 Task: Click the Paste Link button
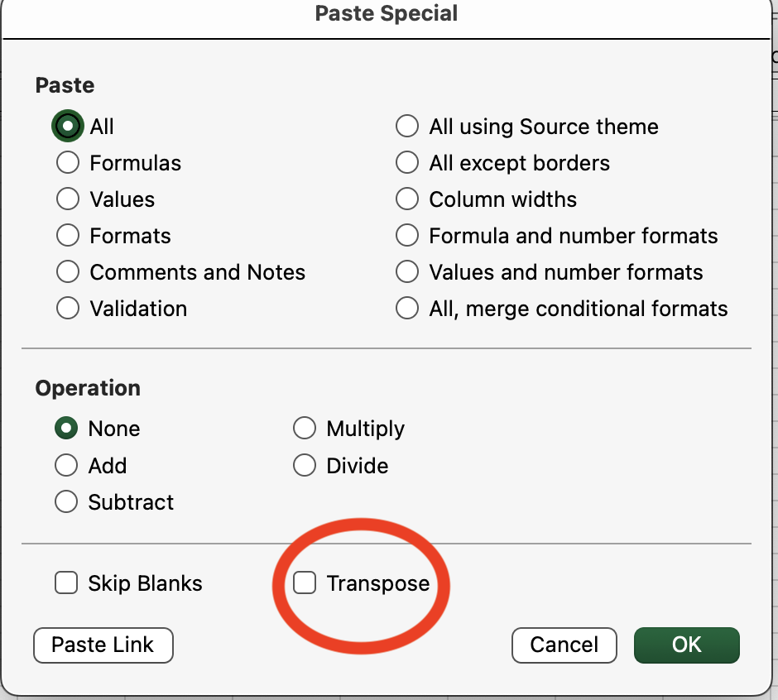[x=103, y=645]
